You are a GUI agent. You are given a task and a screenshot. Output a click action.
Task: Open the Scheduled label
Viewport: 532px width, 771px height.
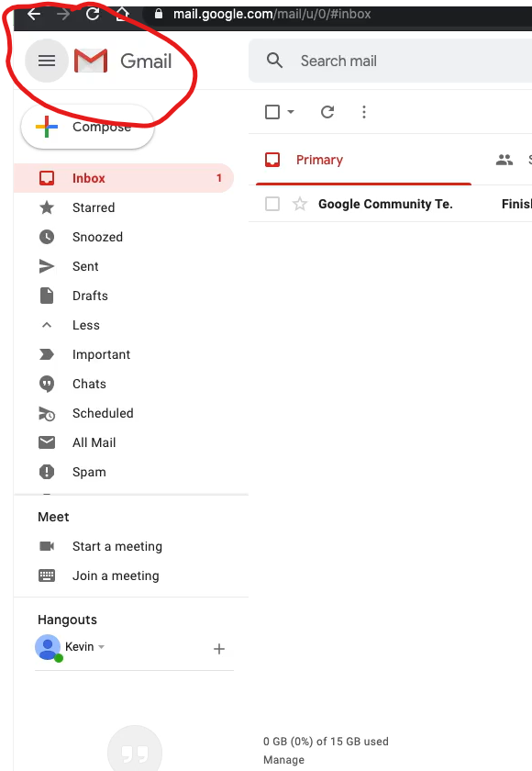[x=124, y=414]
